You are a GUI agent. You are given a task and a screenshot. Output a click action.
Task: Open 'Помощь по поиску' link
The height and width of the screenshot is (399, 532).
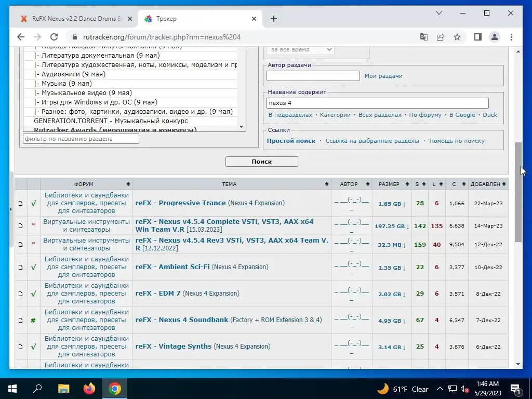pos(457,141)
